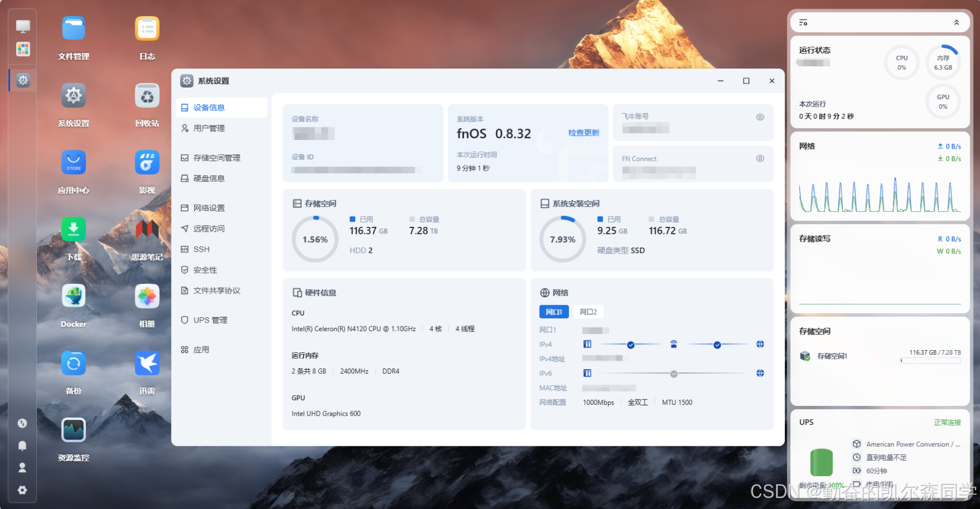Reveal the FN Connect hidden value

pyautogui.click(x=760, y=158)
